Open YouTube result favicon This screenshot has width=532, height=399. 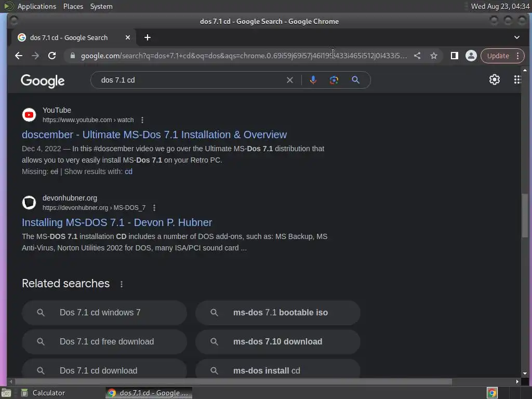click(x=29, y=115)
